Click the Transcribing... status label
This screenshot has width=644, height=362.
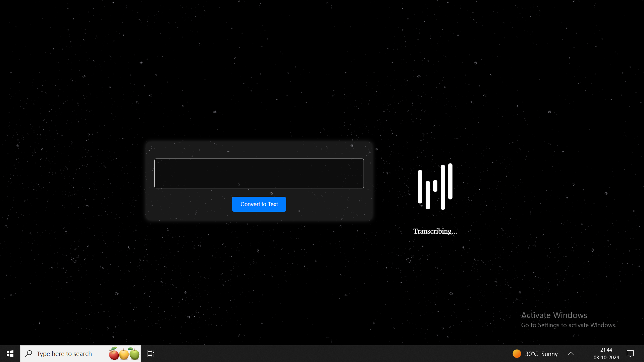(435, 231)
